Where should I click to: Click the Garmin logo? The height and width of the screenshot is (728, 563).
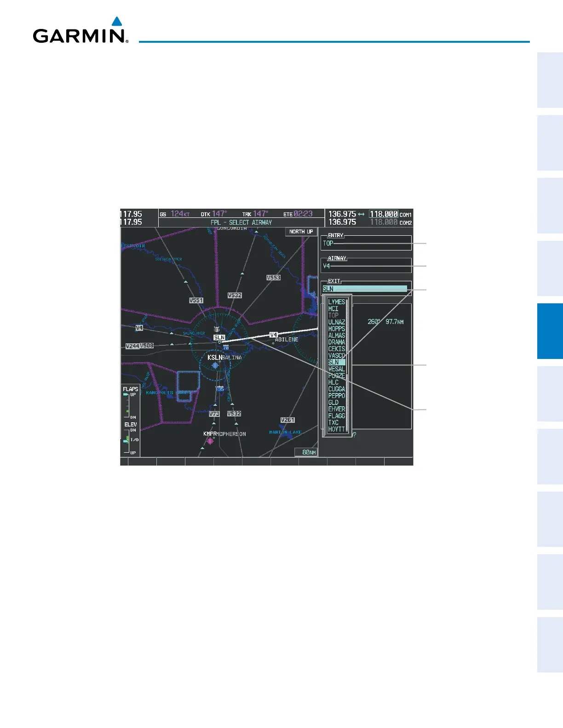(x=80, y=30)
